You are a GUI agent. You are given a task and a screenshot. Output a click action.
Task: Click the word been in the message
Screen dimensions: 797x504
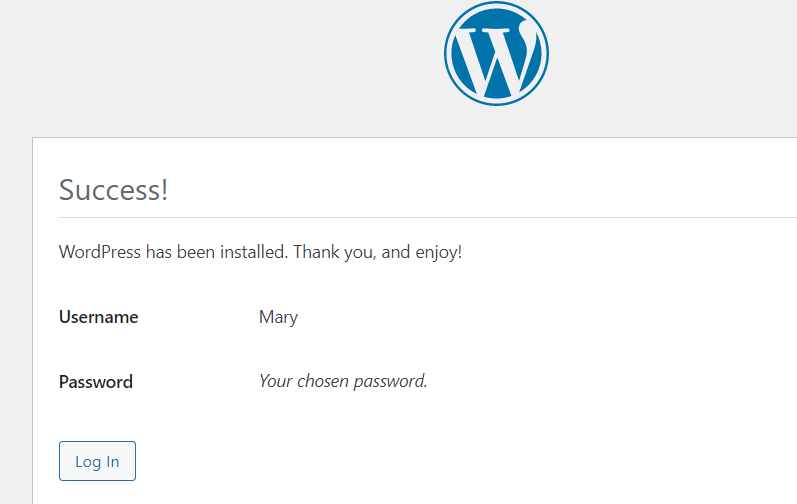tap(196, 252)
